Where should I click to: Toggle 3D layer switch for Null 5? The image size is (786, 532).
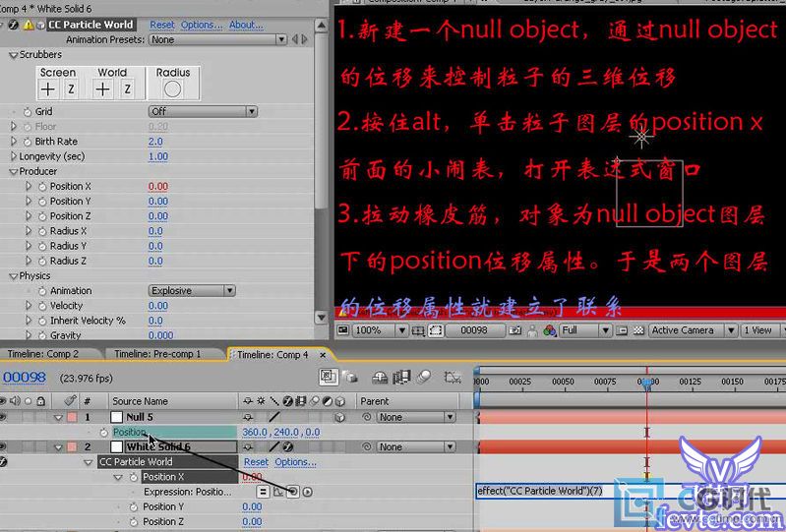[x=339, y=417]
